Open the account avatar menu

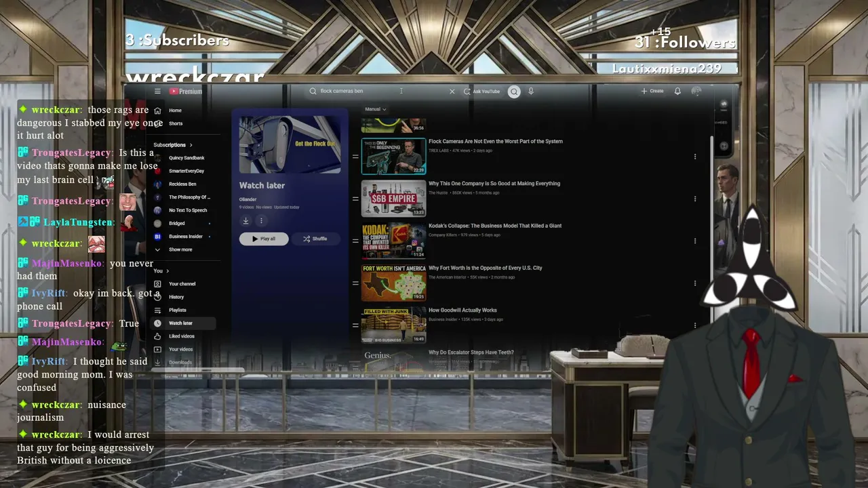[696, 91]
